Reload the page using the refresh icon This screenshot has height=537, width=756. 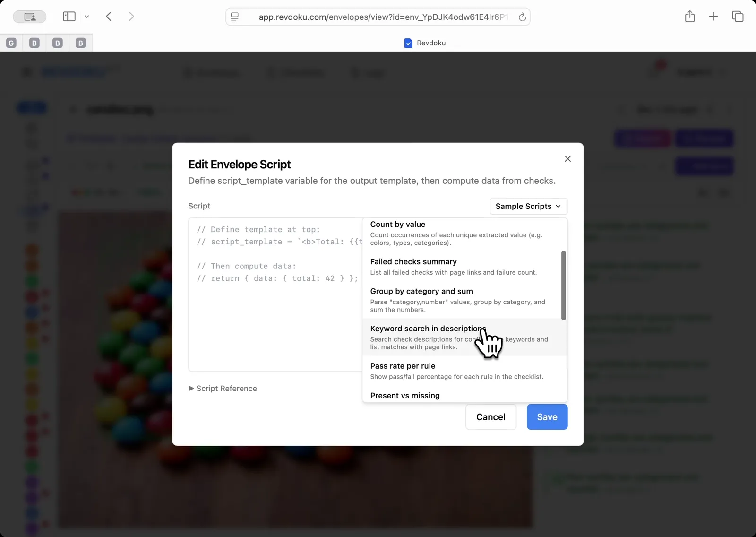(x=522, y=17)
